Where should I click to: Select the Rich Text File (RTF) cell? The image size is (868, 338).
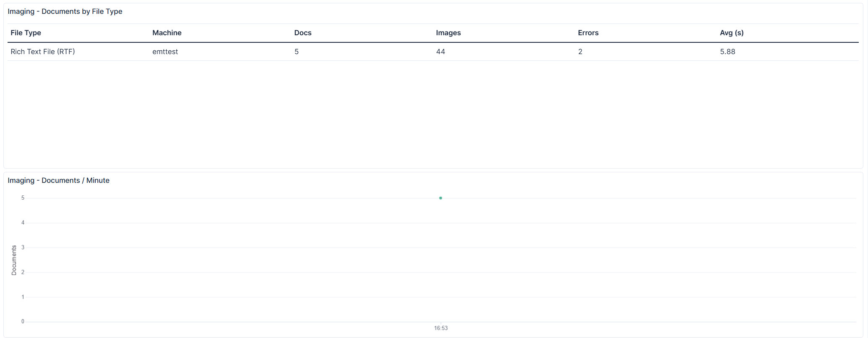[43, 52]
